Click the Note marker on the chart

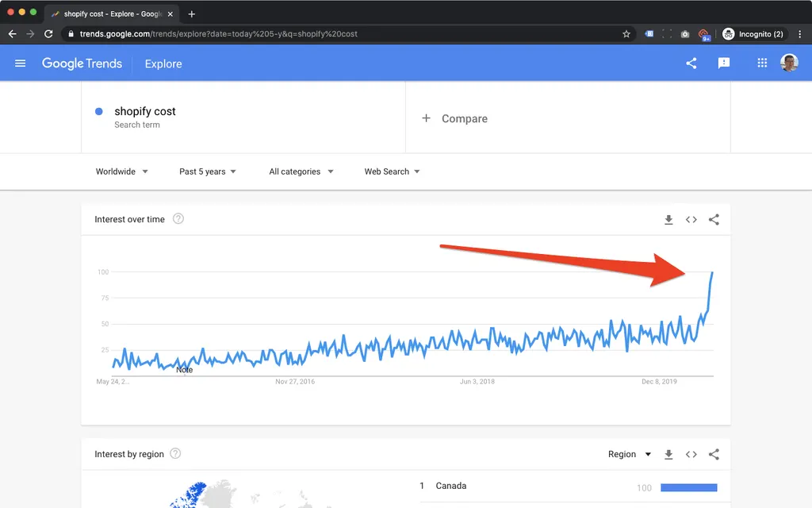184,370
